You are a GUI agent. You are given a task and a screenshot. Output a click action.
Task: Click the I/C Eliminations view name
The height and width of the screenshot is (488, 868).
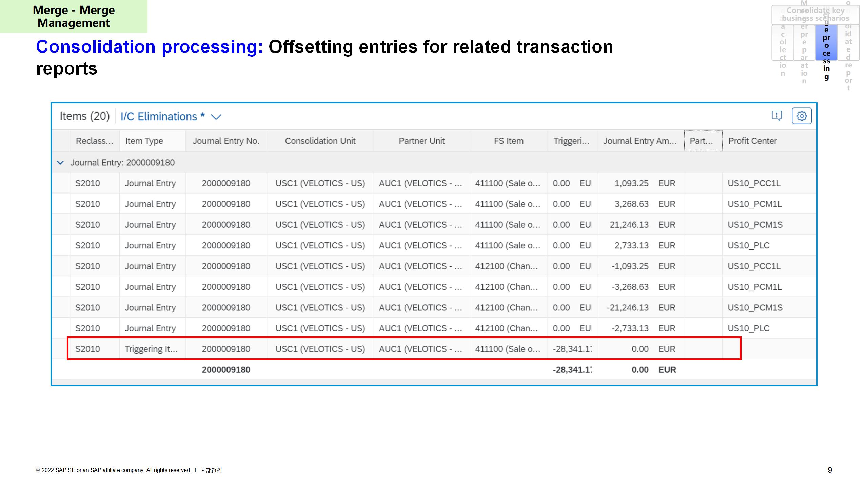click(158, 117)
